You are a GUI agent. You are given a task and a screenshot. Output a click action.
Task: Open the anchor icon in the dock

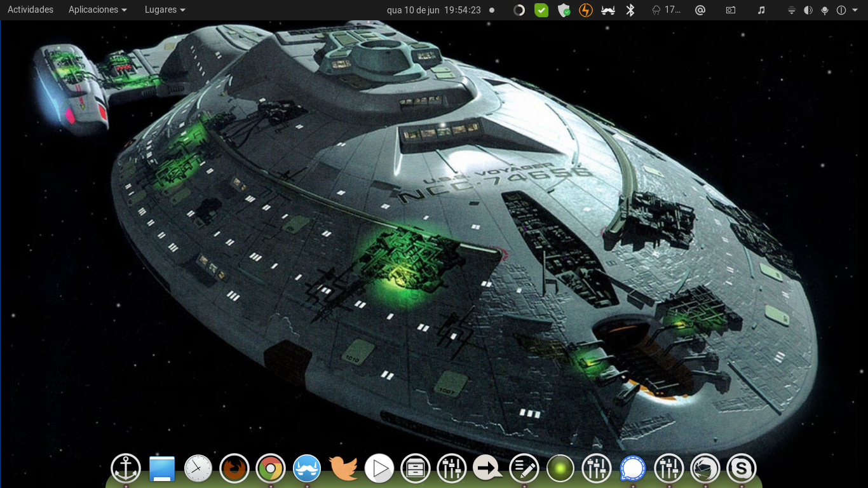(126, 469)
